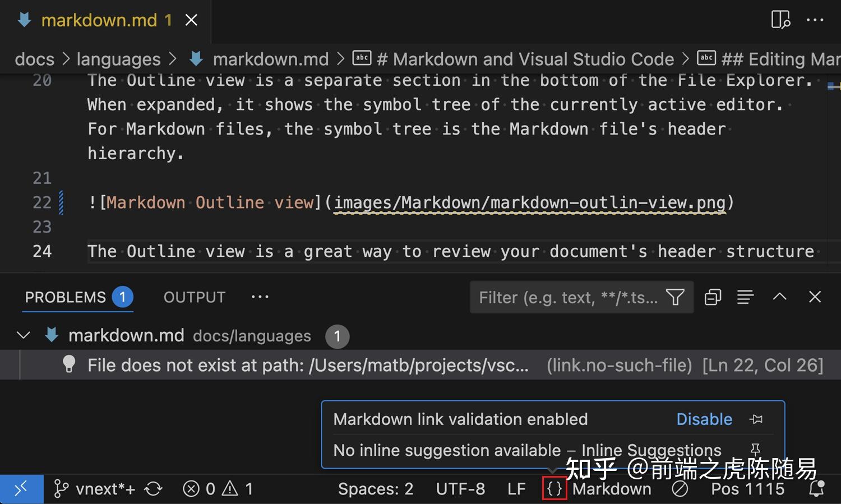Viewport: 841px width, 504px height.
Task: Open the notifications bell icon
Action: 817,489
